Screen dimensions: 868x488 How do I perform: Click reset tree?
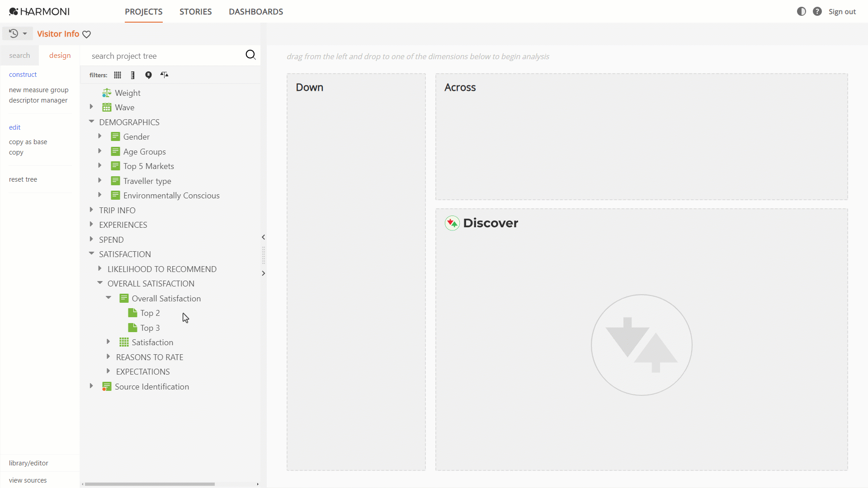click(x=23, y=179)
